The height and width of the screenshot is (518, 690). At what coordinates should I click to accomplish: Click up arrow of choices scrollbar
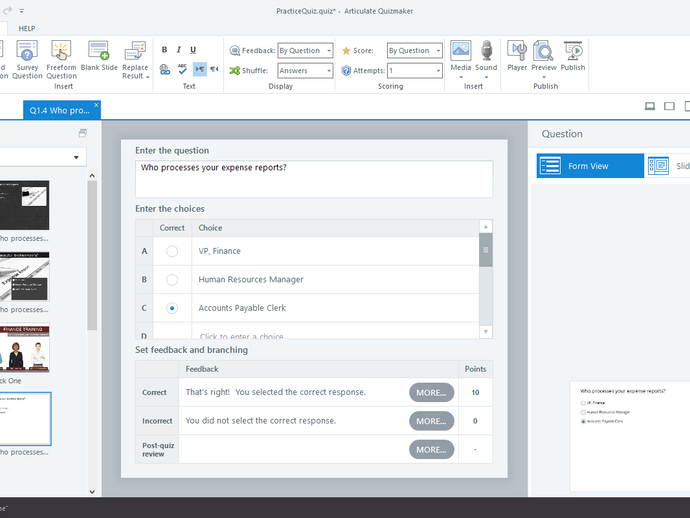pos(486,227)
